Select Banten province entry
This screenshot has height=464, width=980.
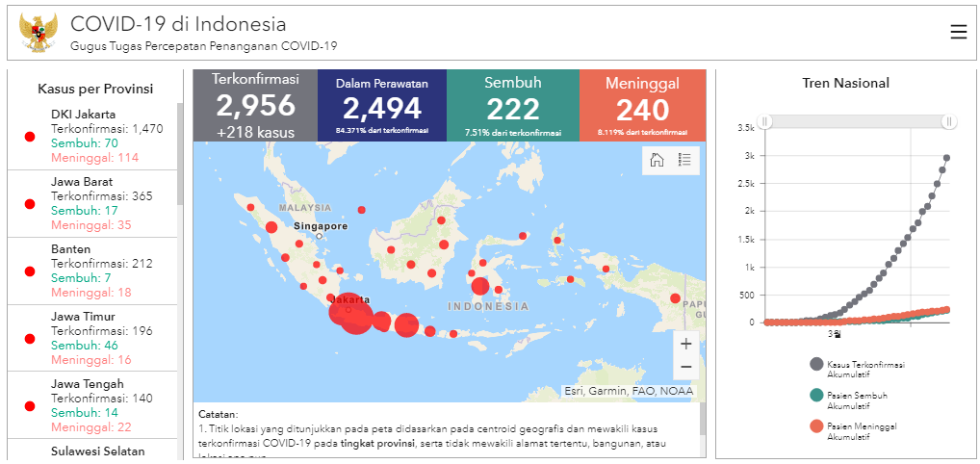tap(92, 271)
